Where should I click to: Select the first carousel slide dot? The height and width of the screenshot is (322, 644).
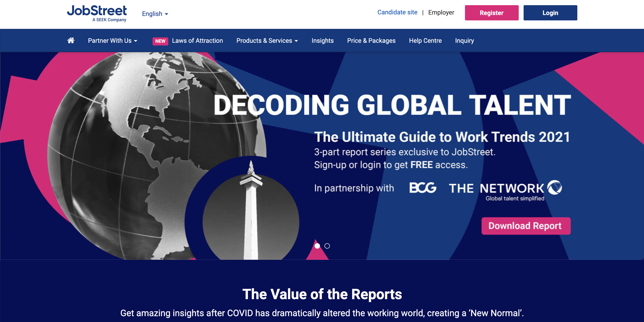point(317,246)
